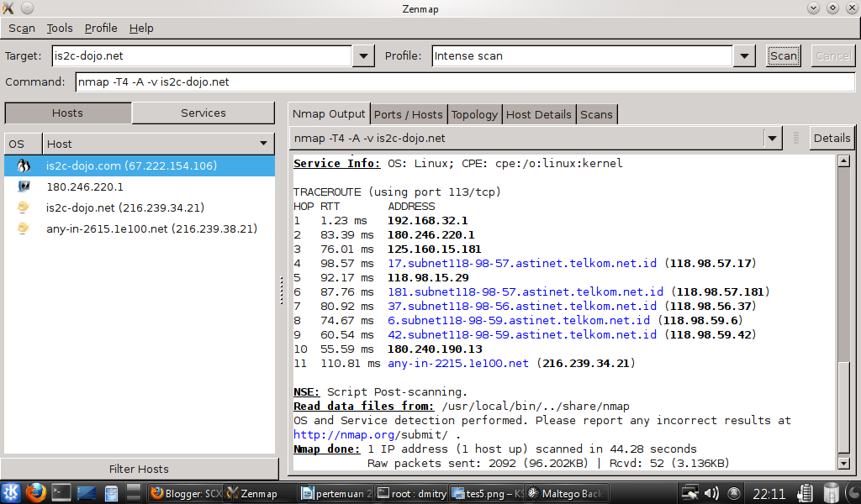The image size is (861, 504).
Task: Sort the list by OS column header
Action: click(23, 144)
